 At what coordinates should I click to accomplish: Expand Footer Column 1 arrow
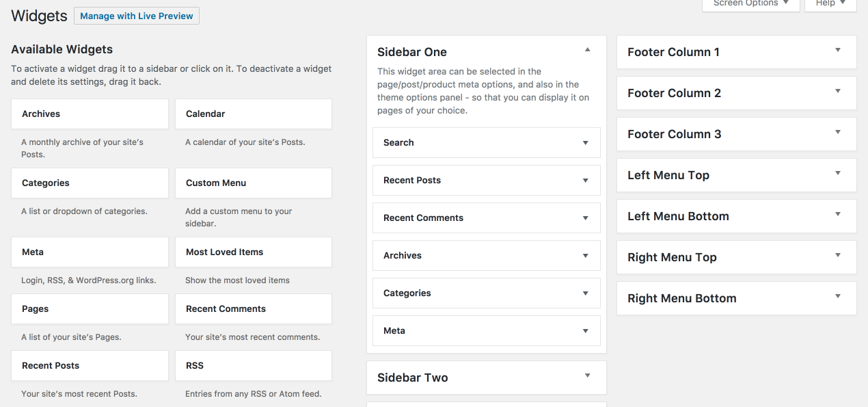tap(838, 50)
